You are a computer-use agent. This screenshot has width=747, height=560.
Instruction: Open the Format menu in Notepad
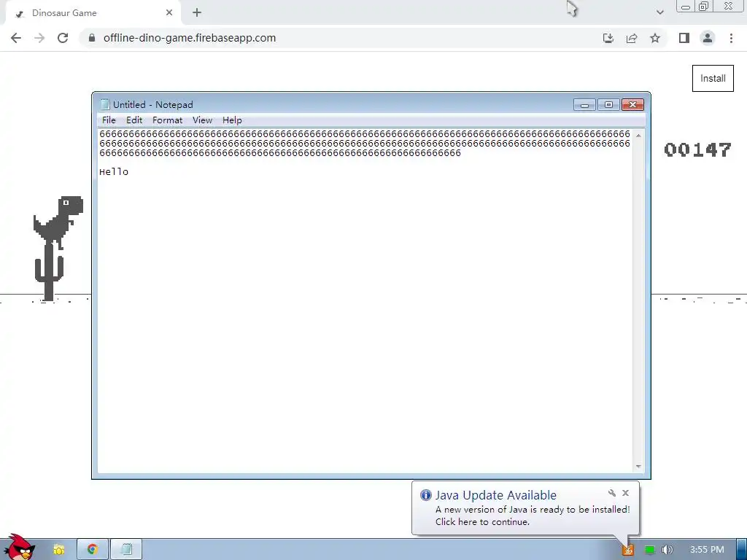[167, 120]
